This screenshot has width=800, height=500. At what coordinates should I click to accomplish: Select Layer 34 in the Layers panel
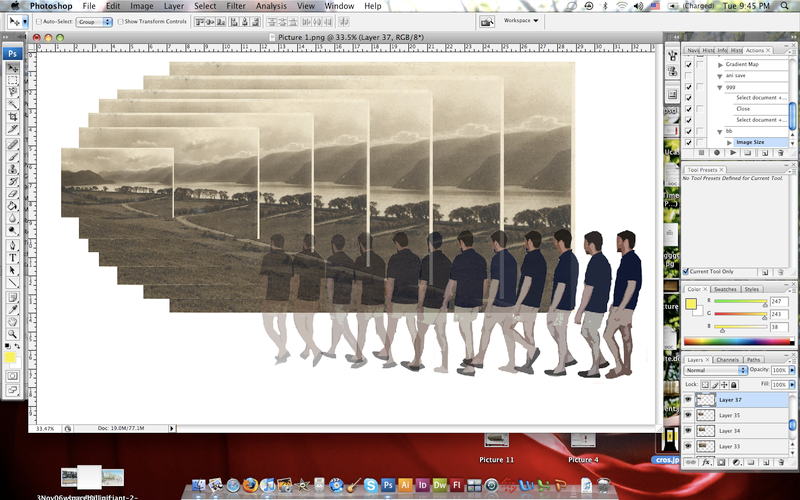730,430
